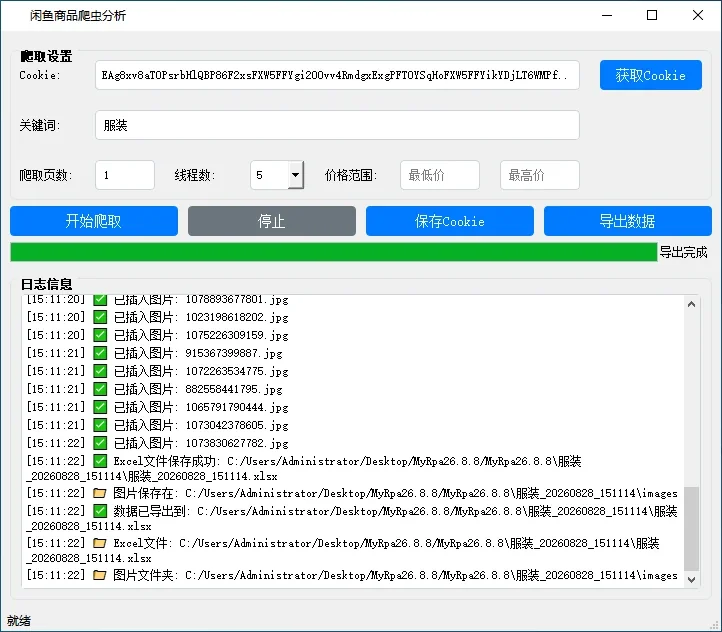Click the log scrollbar up arrow
The image size is (722, 632).
pos(691,304)
